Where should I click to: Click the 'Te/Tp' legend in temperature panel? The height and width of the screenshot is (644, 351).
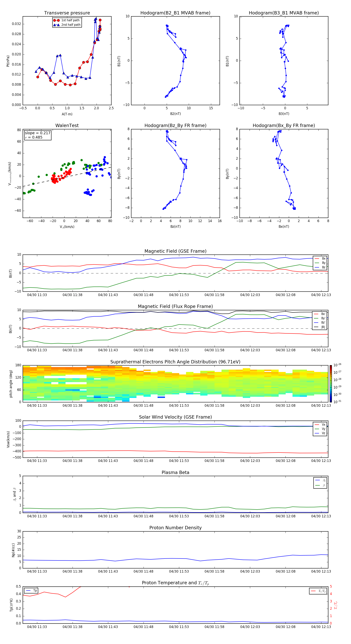[x=318, y=591]
